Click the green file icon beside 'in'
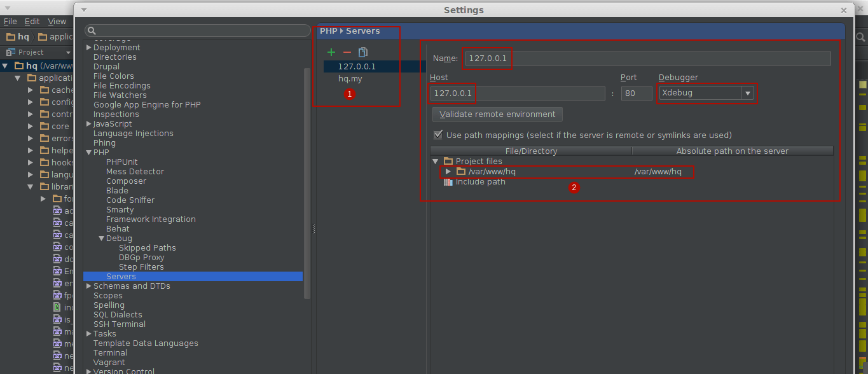The height and width of the screenshot is (374, 868). point(57,307)
